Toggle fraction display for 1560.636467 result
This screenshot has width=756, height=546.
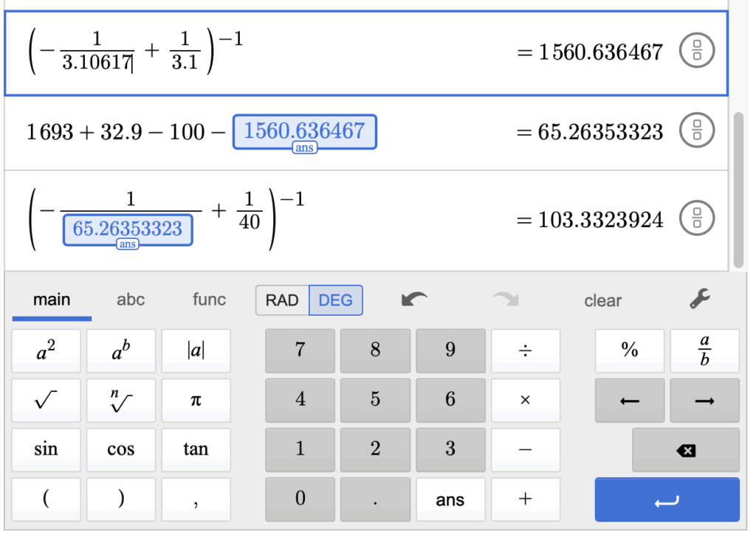[x=698, y=52]
